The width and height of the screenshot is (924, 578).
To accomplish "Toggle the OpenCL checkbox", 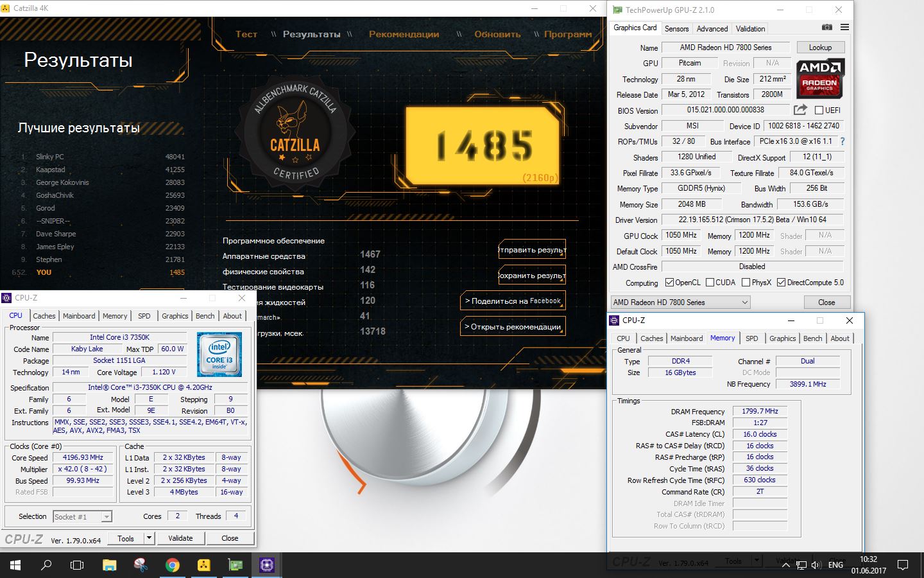I will tap(669, 283).
